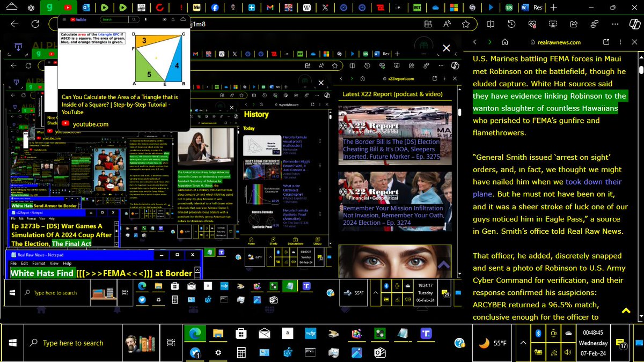The height and width of the screenshot is (362, 644).
Task: Open 'The Border Bill Is The [DS]' episode link
Action: [x=392, y=150]
